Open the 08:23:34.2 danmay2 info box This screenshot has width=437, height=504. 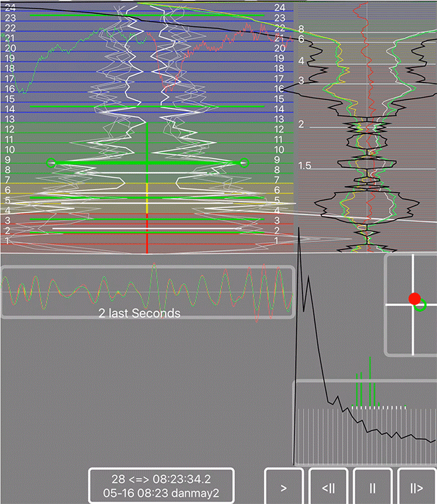161,485
